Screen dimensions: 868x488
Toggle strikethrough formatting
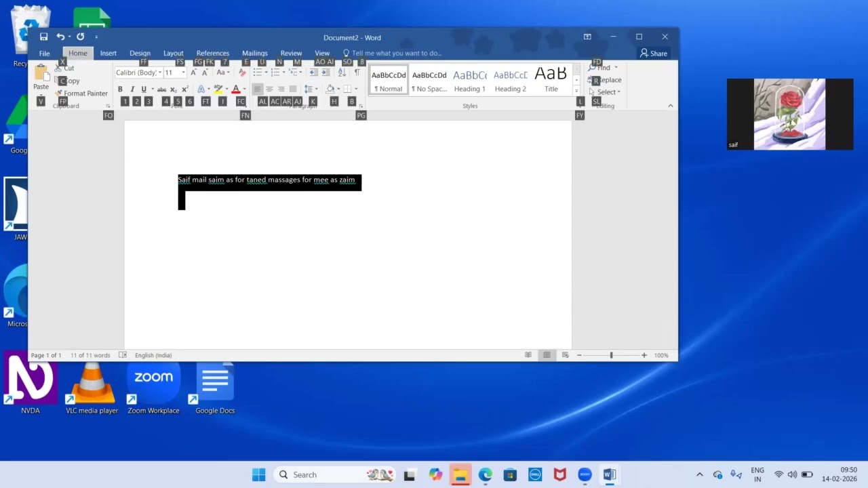(161, 89)
